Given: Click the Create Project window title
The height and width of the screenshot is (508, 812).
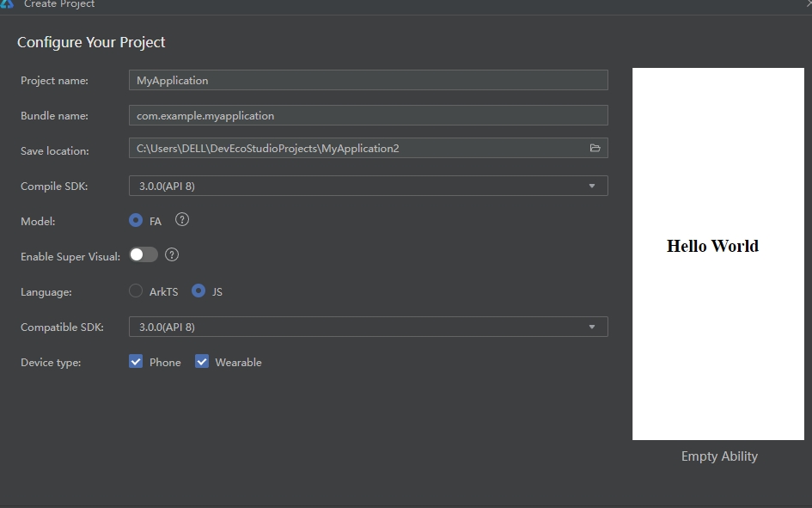Looking at the screenshot, I should tap(59, 4).
